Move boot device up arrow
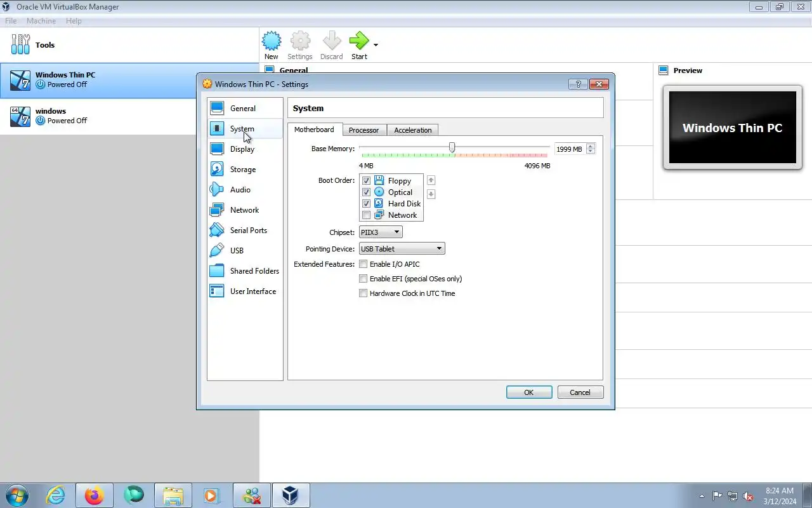The width and height of the screenshot is (812, 508). coord(431,180)
